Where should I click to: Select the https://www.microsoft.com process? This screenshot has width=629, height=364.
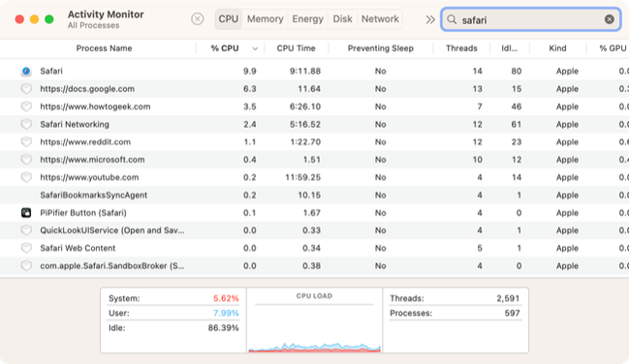pos(92,160)
